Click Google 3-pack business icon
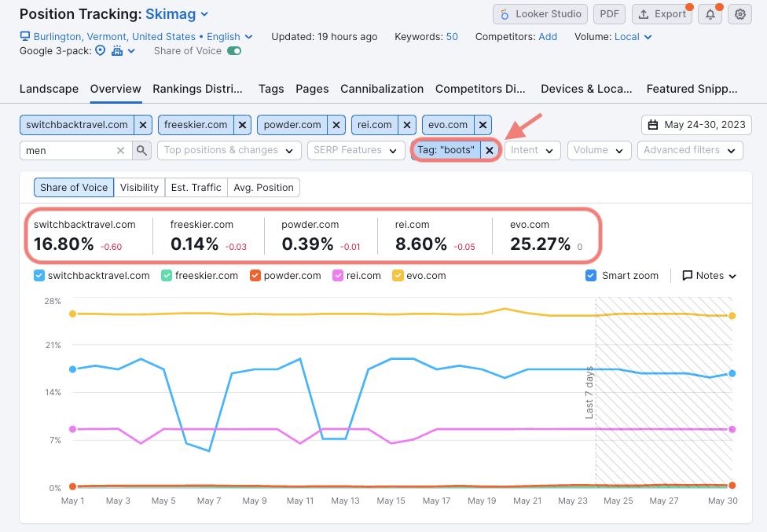The width and height of the screenshot is (767, 532). click(117, 51)
